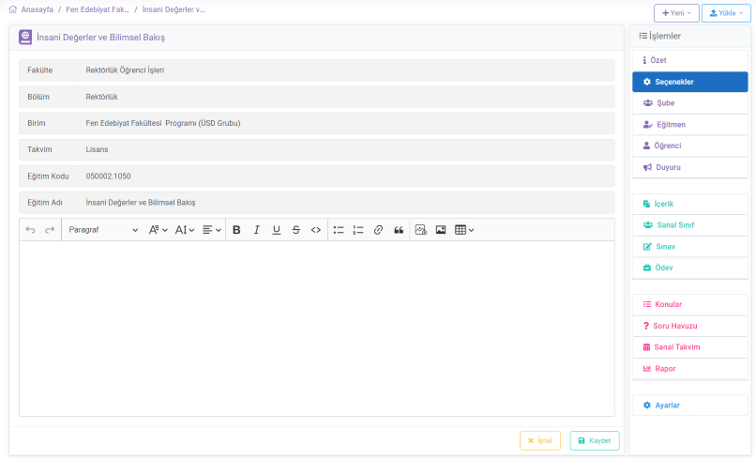Viewport: 756px width, 460px height.
Task: Insert a numbered list
Action: click(x=358, y=230)
